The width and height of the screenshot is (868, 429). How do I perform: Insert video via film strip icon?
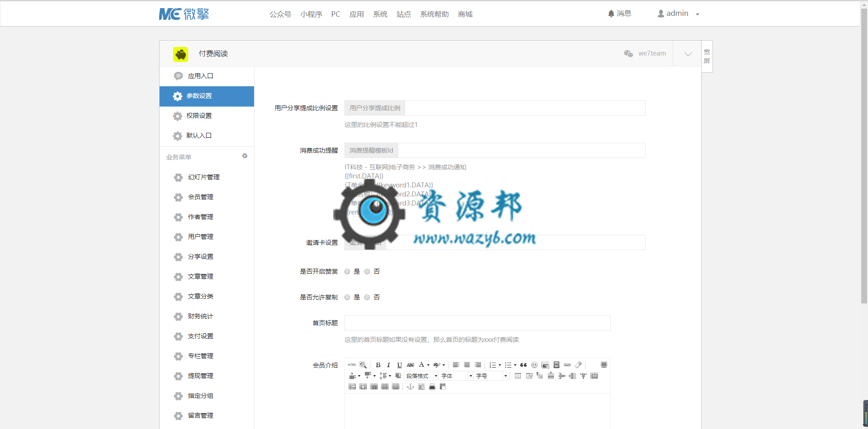pos(557,365)
